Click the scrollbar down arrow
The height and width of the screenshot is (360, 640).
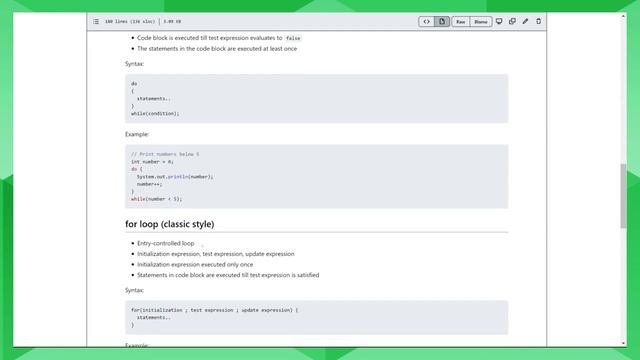click(623, 344)
